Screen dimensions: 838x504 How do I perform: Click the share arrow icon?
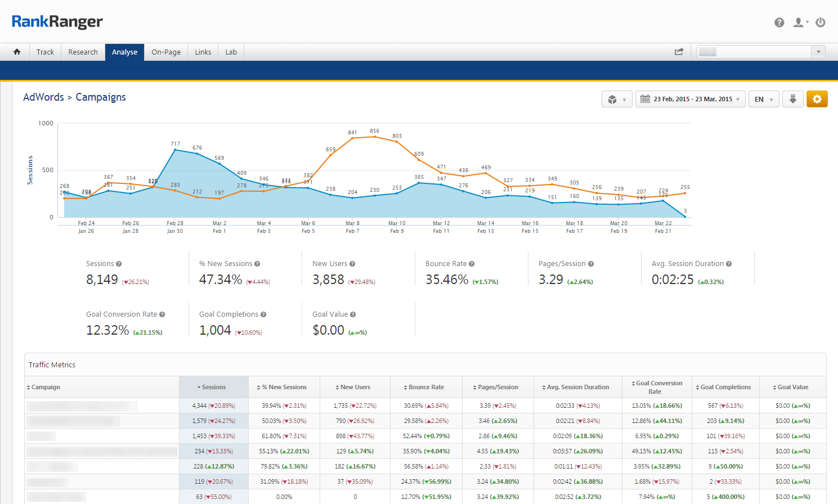click(679, 52)
